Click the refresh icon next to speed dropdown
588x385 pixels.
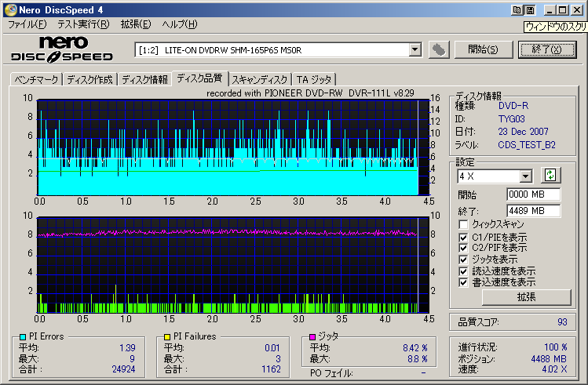coord(550,176)
